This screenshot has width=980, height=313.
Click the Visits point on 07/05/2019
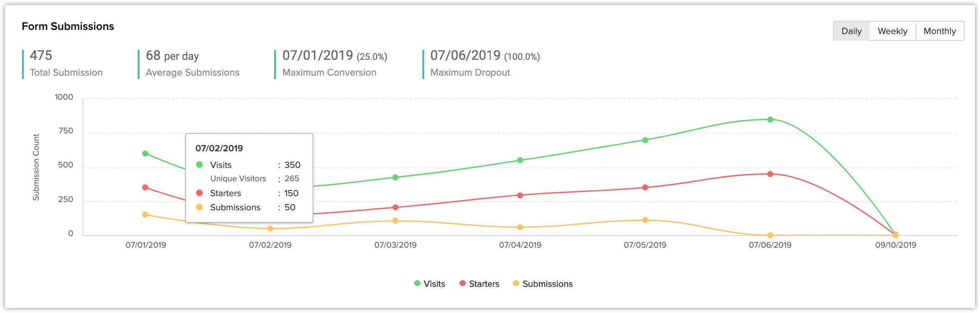(645, 140)
